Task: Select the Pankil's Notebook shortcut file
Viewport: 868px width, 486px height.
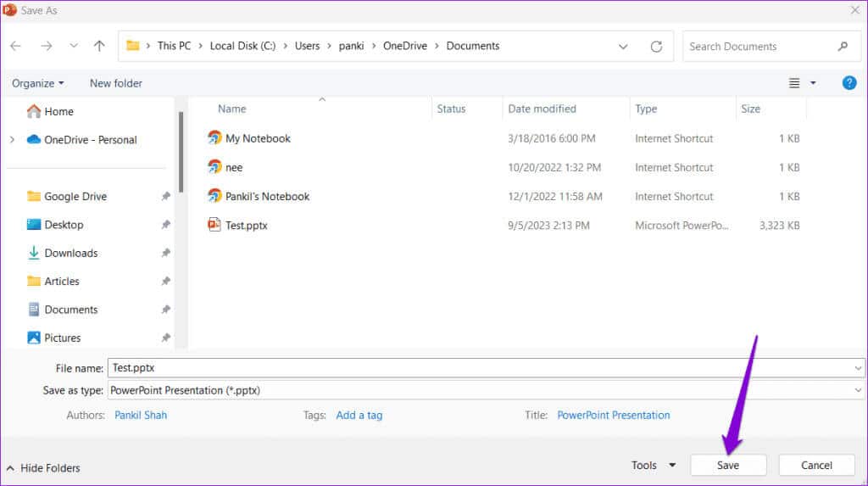Action: coord(267,196)
